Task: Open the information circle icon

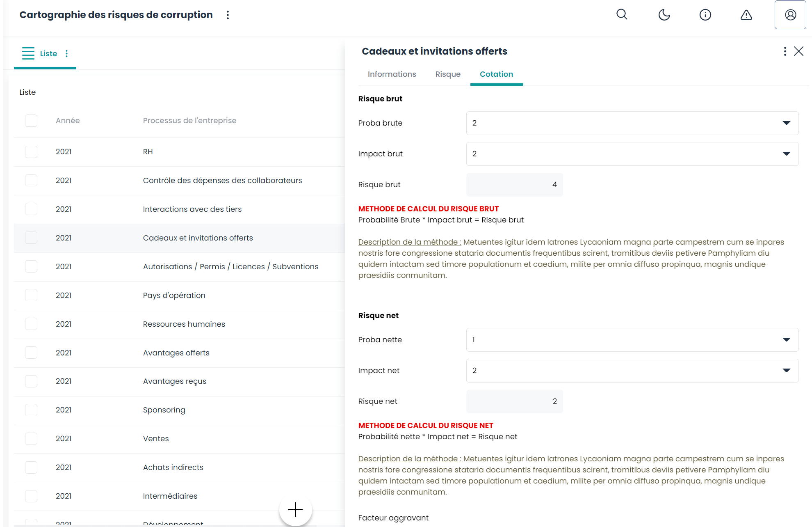Action: pos(705,15)
